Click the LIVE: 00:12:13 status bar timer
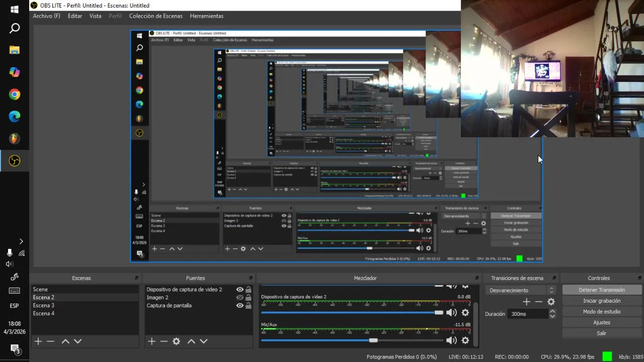 (466, 357)
